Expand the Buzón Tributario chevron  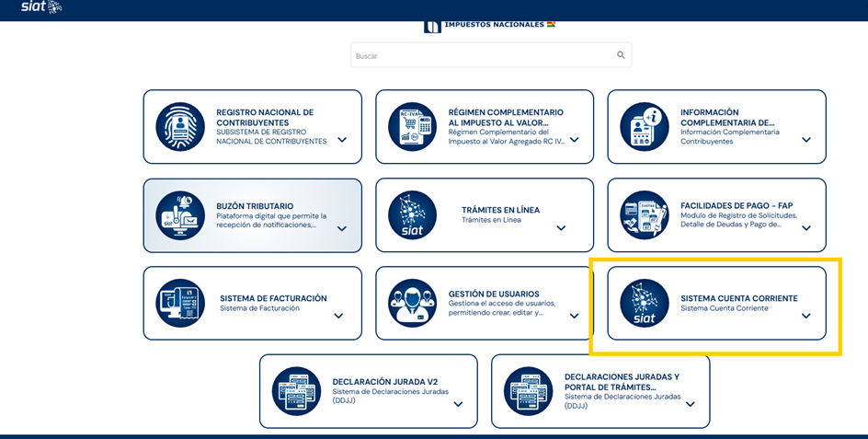pyautogui.click(x=342, y=228)
